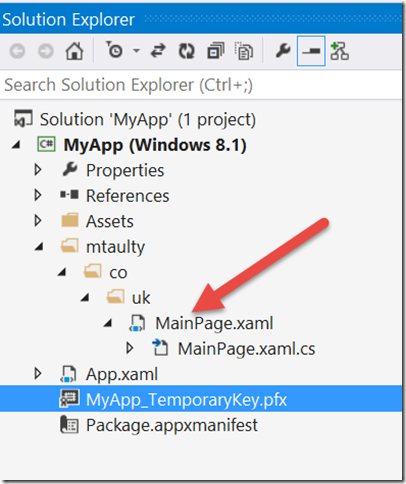This screenshot has width=406, height=484.
Task: Click the MainPage.xaml.cs file icon
Action: (160, 347)
